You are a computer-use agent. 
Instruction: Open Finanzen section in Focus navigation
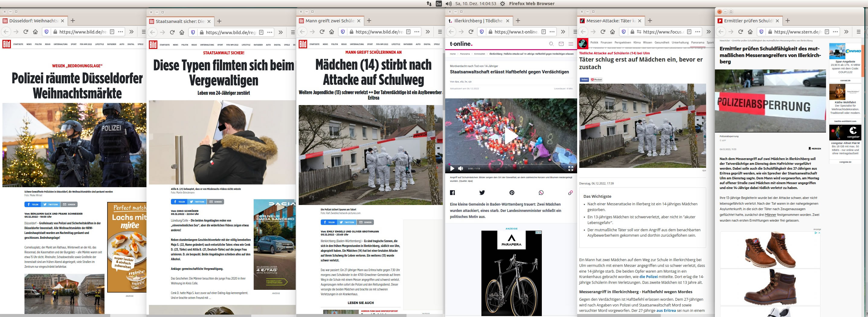tap(606, 43)
